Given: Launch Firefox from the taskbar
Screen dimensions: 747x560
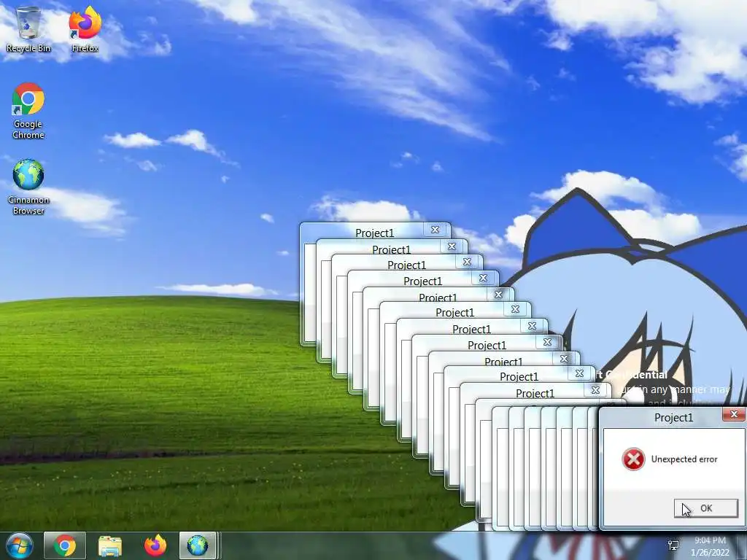Looking at the screenshot, I should [155, 545].
